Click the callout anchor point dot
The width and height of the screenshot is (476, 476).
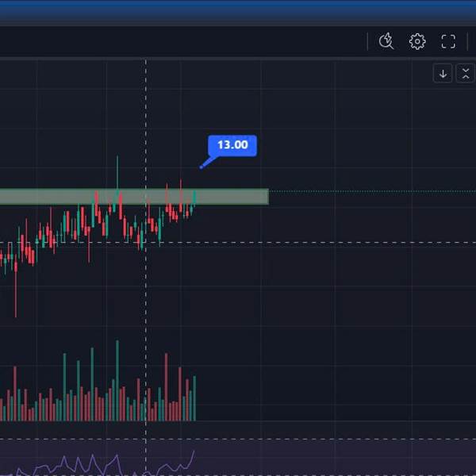(201, 167)
